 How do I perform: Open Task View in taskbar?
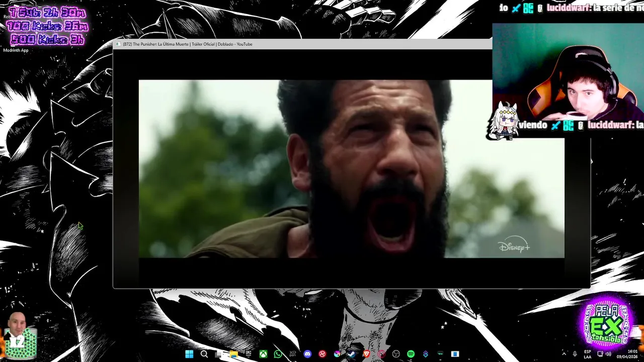[218, 354]
